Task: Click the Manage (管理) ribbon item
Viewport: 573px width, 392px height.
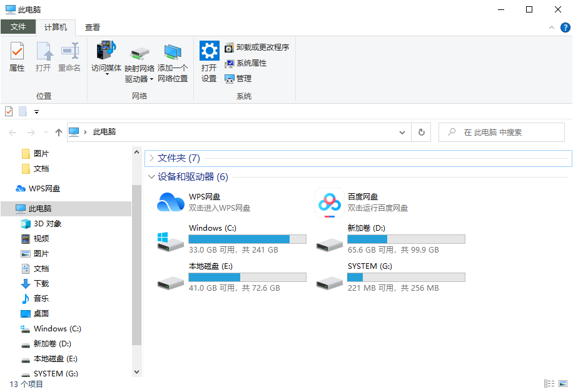Action: click(238, 79)
